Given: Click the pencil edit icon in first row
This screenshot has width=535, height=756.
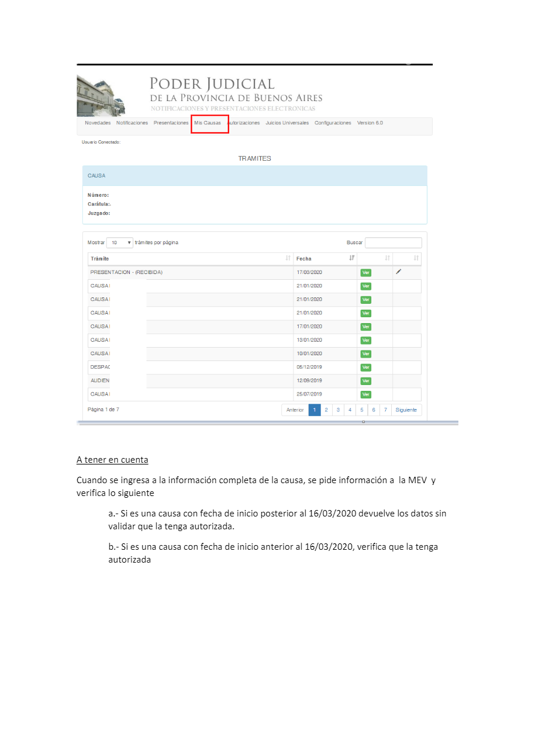Looking at the screenshot, I should (398, 272).
